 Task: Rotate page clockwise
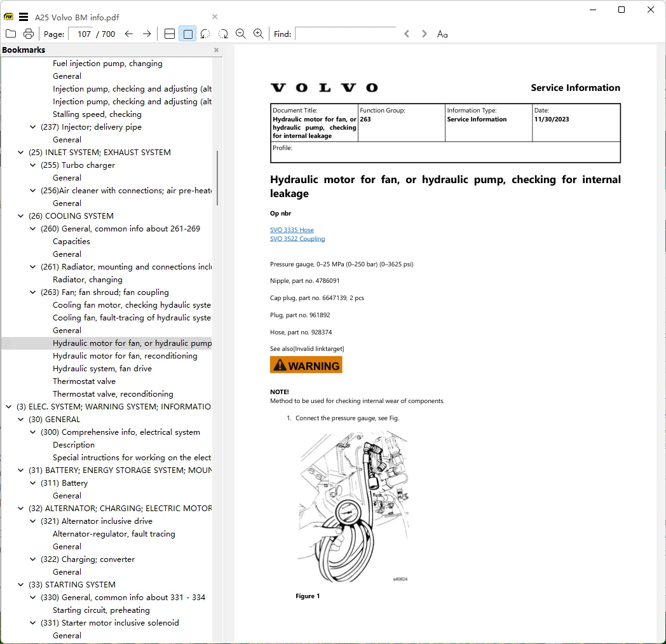223,34
